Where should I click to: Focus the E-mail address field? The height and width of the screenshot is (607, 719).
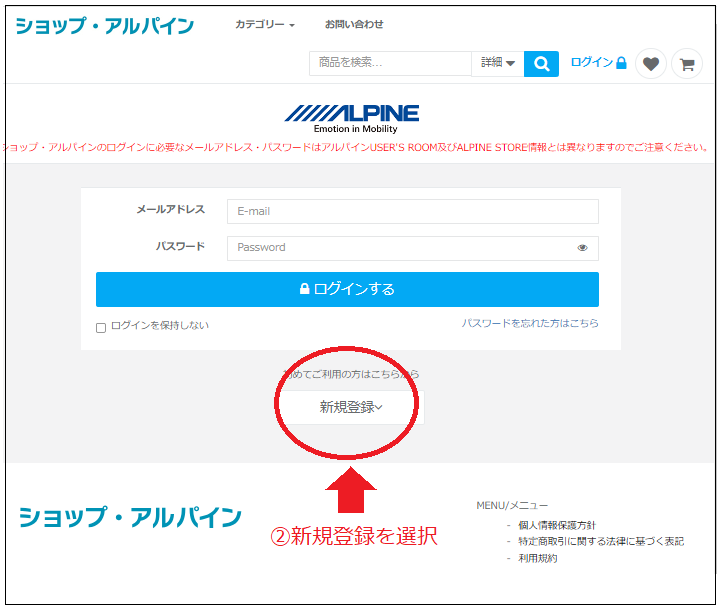(x=412, y=211)
